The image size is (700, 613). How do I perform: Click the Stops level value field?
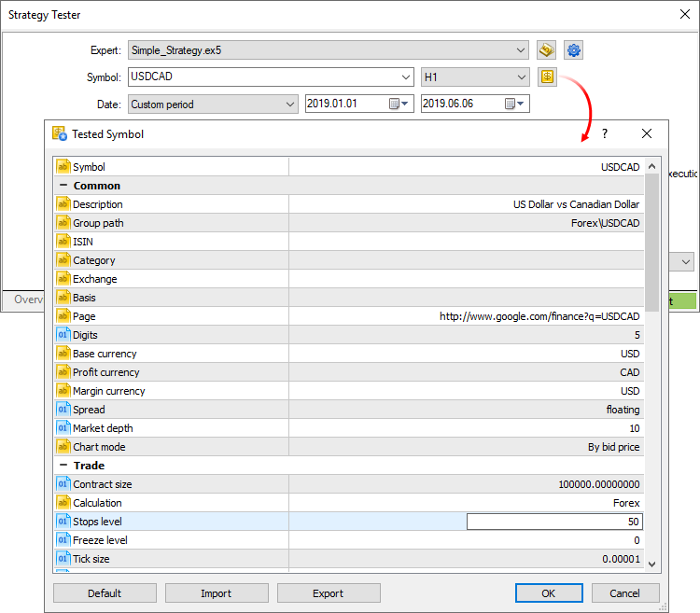click(554, 522)
